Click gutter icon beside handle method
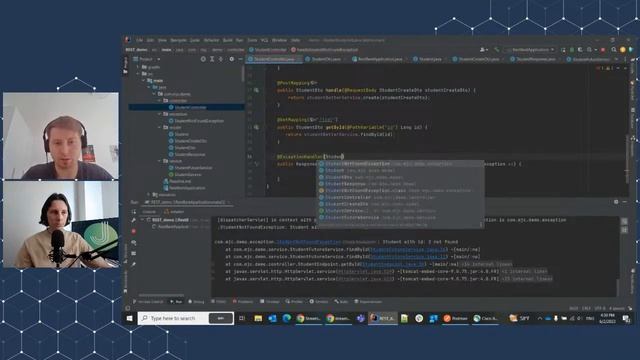640x360 pixels. pyautogui.click(x=256, y=90)
